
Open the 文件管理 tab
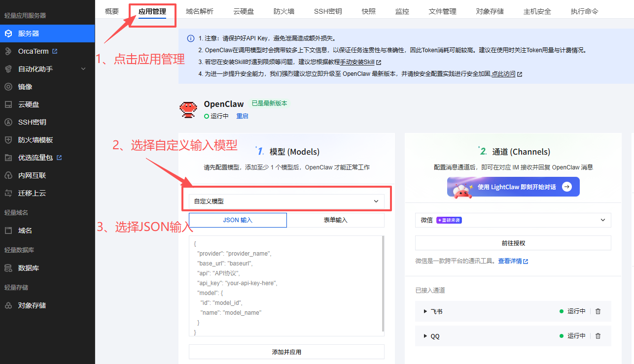click(x=442, y=11)
